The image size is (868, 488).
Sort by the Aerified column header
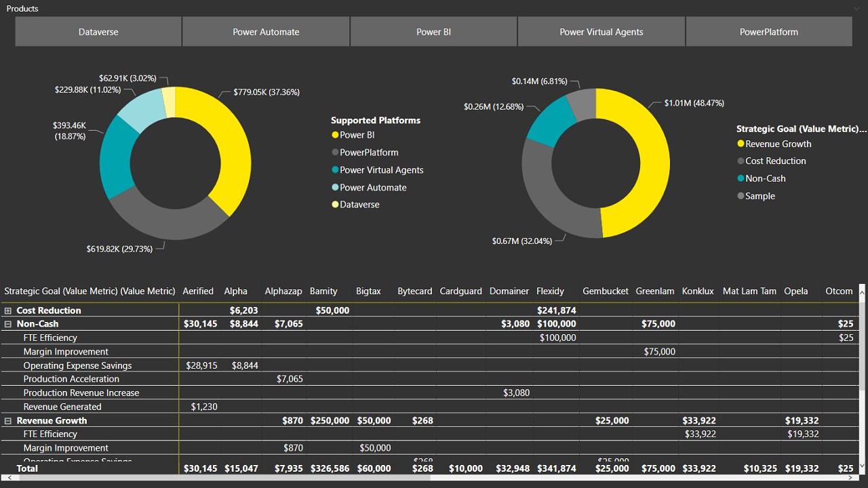[x=198, y=291]
